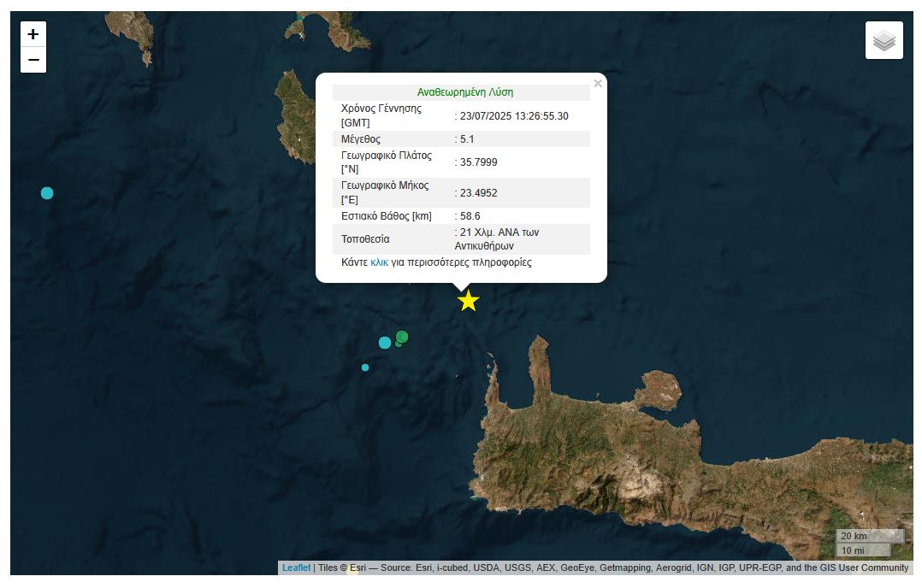Select the large green earthquake circle
The width and height of the screenshot is (922, 588).
[x=403, y=336]
